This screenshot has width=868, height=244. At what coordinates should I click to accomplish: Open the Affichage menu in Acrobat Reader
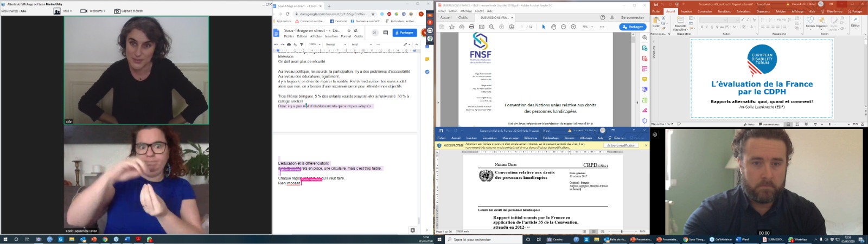pyautogui.click(x=467, y=11)
